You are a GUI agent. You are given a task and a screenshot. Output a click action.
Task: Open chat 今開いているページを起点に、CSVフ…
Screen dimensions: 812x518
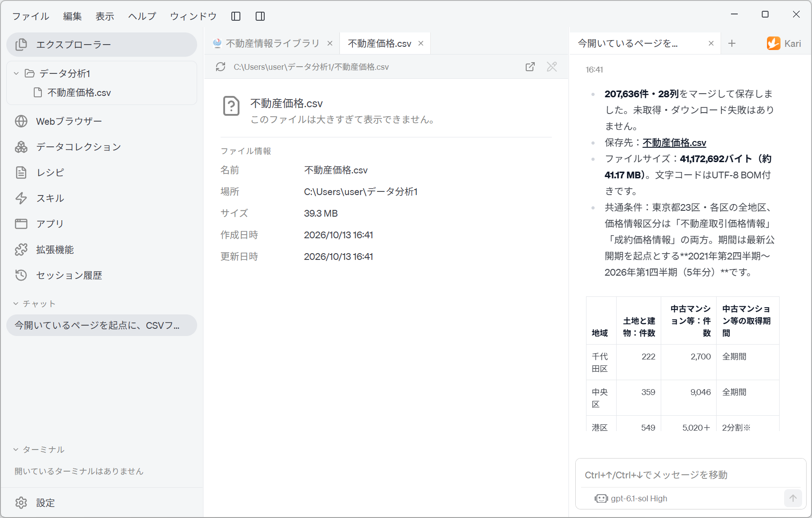coord(102,325)
